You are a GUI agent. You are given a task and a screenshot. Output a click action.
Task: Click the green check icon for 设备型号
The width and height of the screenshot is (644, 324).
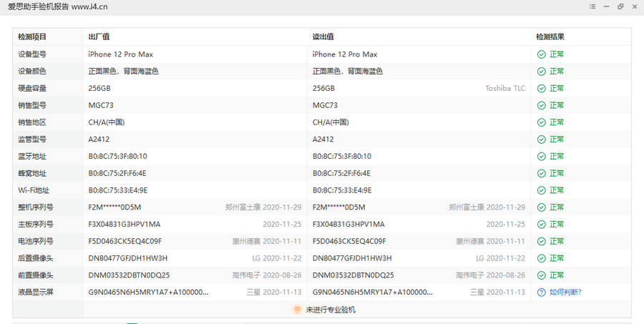[x=542, y=54]
